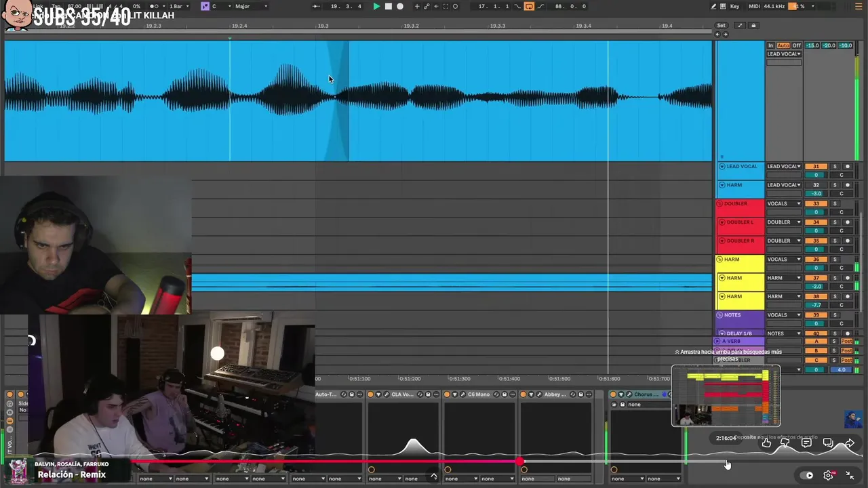Click the Re-enable Automation arrow icon
The width and height of the screenshot is (868, 488).
[436, 6]
